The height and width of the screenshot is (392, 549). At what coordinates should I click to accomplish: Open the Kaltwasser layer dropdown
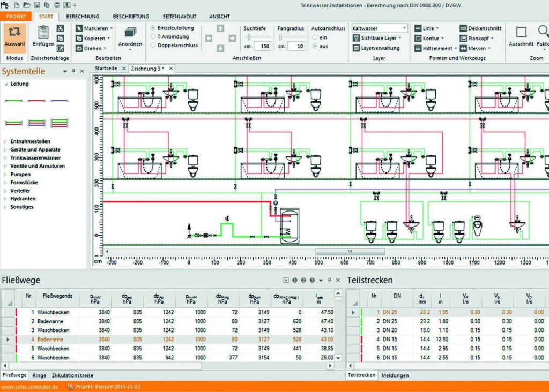pyautogui.click(x=404, y=28)
